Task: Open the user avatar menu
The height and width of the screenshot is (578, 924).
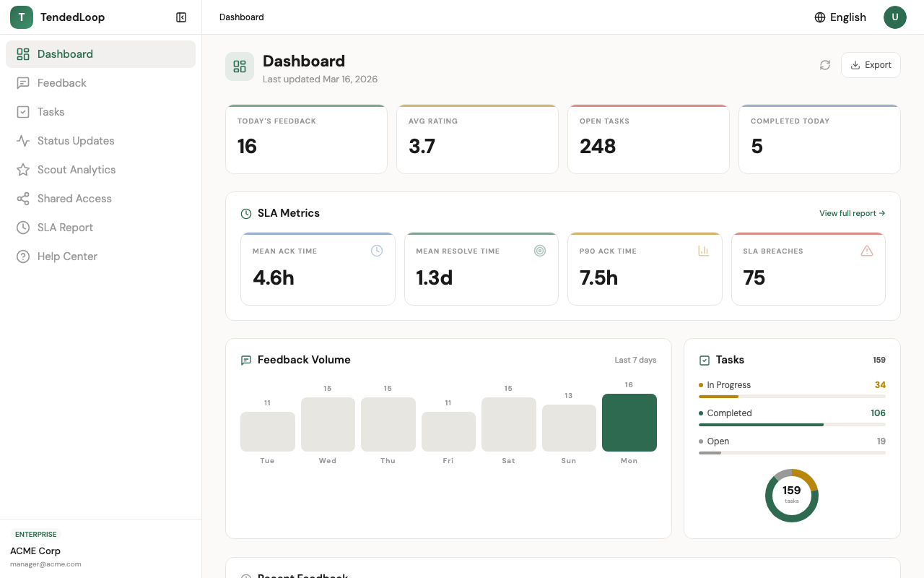Action: (x=895, y=17)
